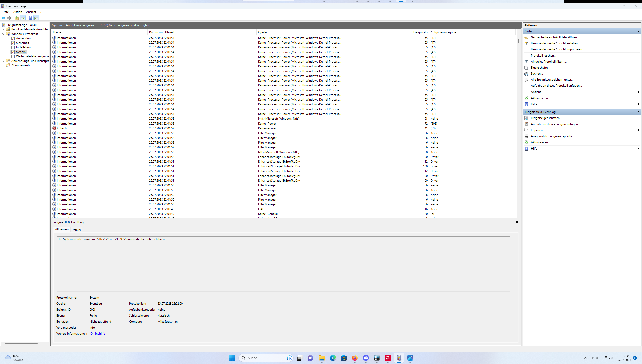The height and width of the screenshot is (364, 642).
Task: Open the Suchen binoculars action
Action: [x=537, y=74]
